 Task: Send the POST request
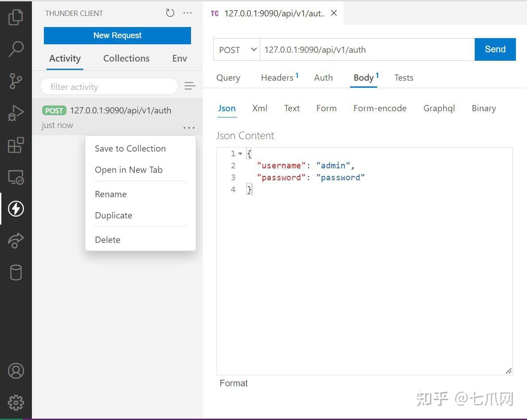(x=495, y=49)
